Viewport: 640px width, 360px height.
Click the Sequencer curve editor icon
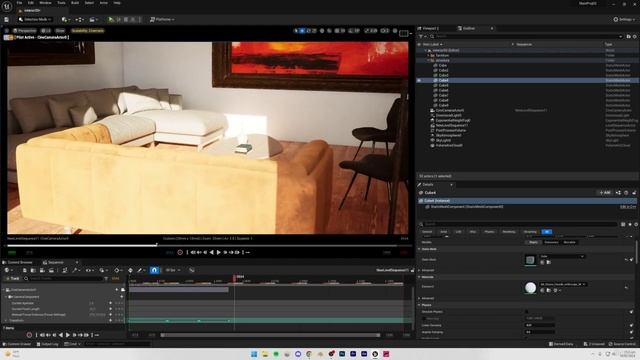tap(191, 270)
